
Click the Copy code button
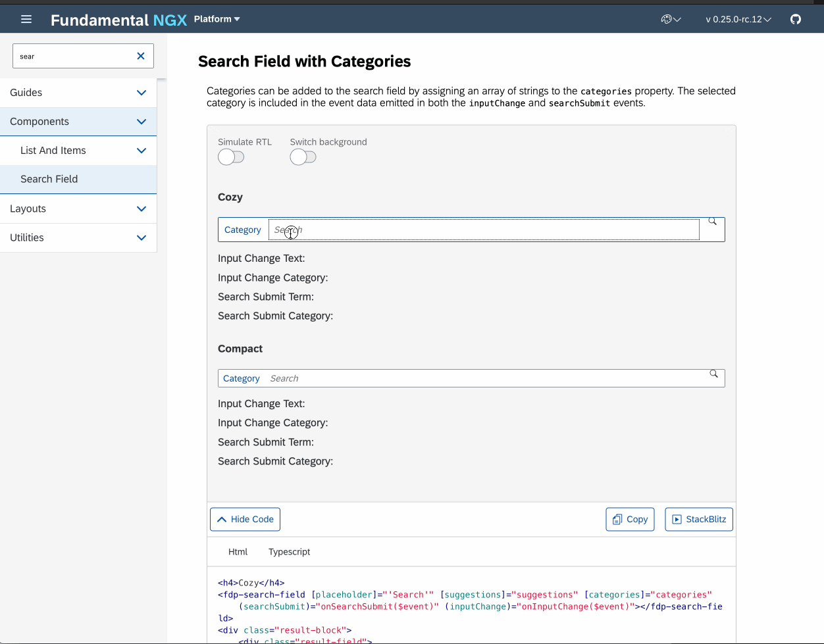pyautogui.click(x=630, y=519)
